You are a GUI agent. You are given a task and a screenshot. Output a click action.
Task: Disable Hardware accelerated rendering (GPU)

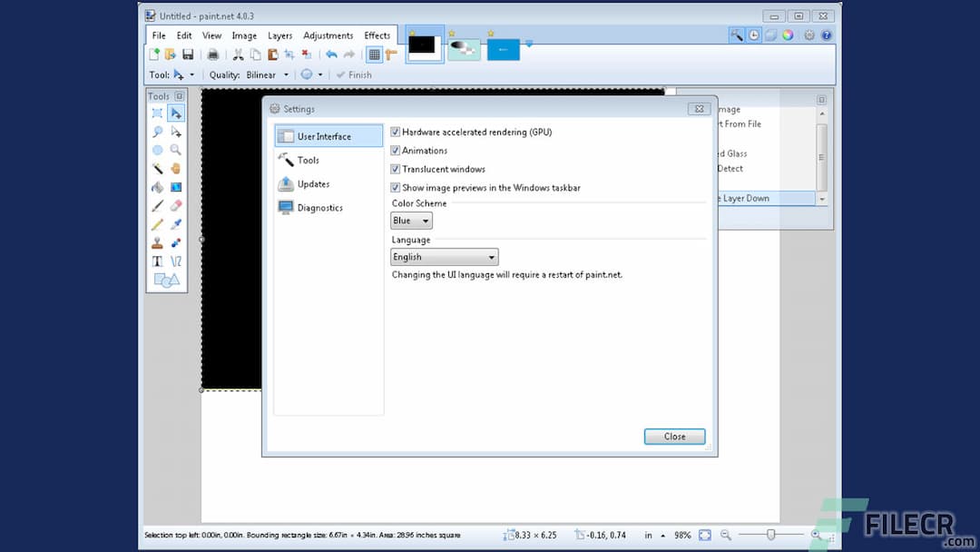(x=396, y=131)
